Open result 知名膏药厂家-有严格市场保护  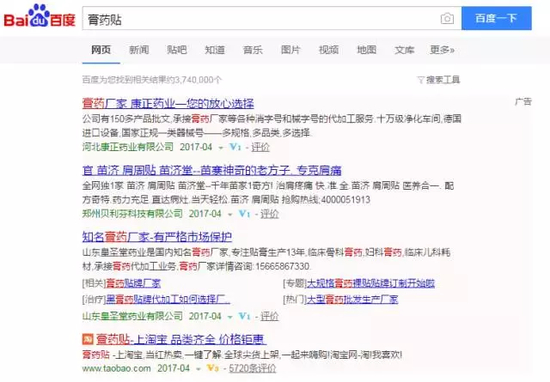click(x=157, y=237)
